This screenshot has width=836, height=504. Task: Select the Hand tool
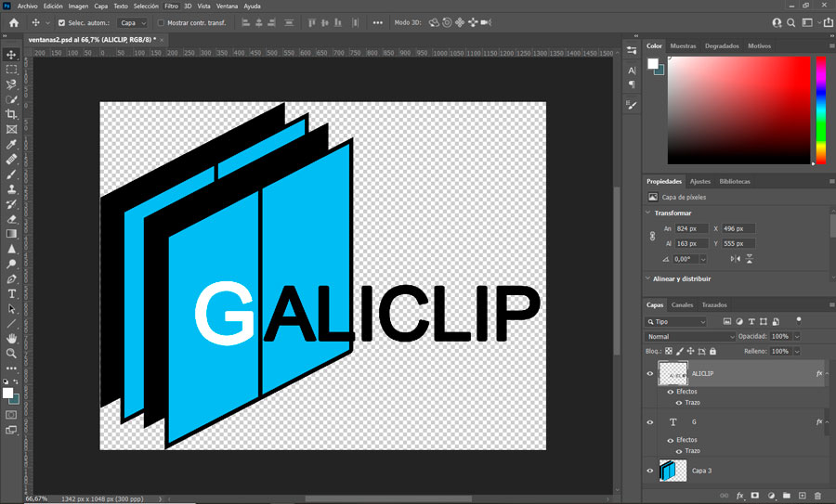(x=11, y=339)
